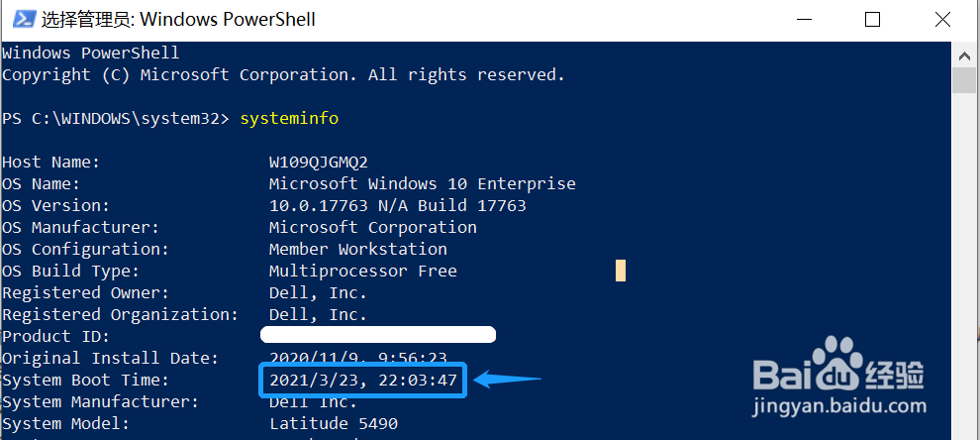Click the highlighted System Boot Time value
The height and width of the screenshot is (440, 980).
tap(361, 381)
